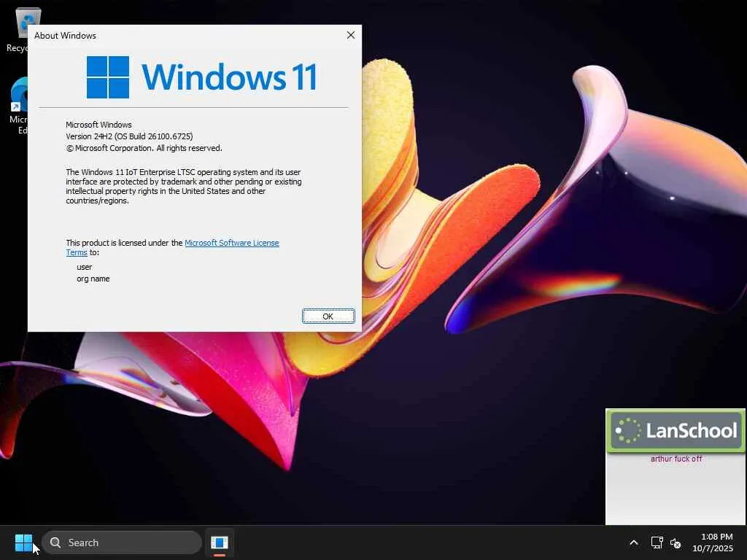Screen dimensions: 747x560
Task: Open the Windows Start menu
Action: 23,542
